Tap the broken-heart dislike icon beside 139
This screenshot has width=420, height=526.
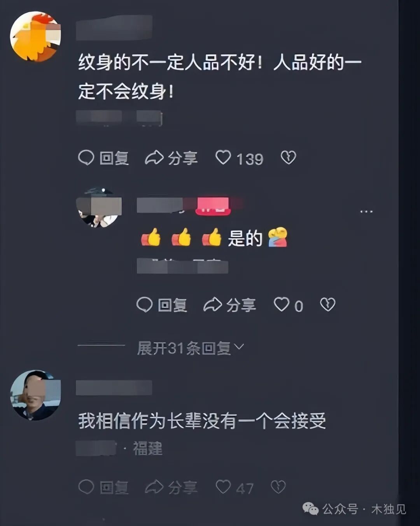click(x=288, y=157)
